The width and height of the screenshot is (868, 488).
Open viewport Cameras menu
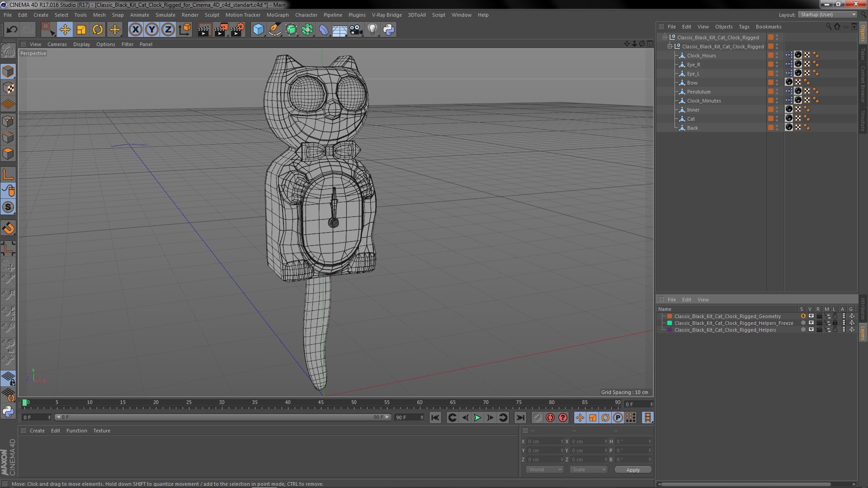pyautogui.click(x=57, y=44)
